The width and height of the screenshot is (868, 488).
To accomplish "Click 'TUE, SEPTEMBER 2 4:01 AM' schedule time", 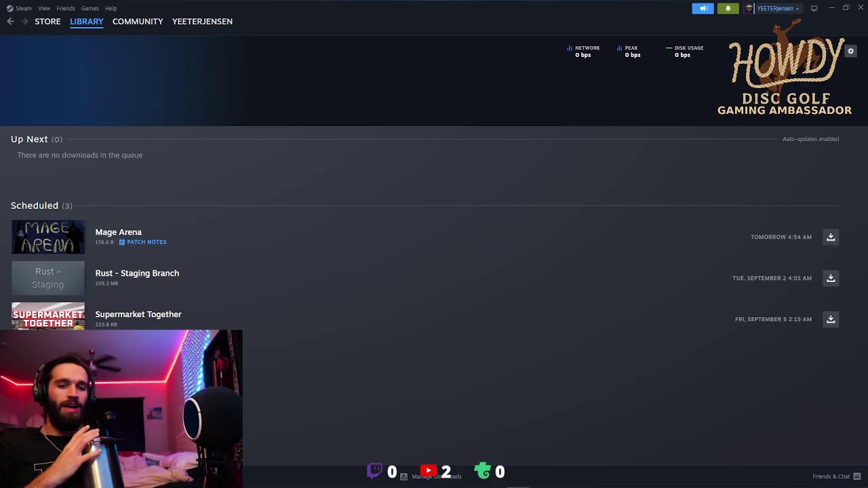I will tap(772, 278).
